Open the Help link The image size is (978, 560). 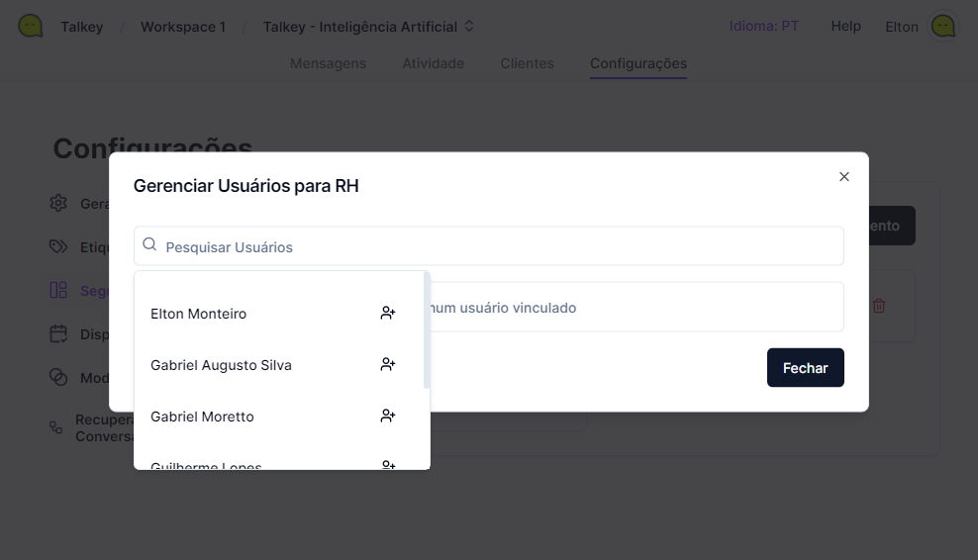(845, 27)
